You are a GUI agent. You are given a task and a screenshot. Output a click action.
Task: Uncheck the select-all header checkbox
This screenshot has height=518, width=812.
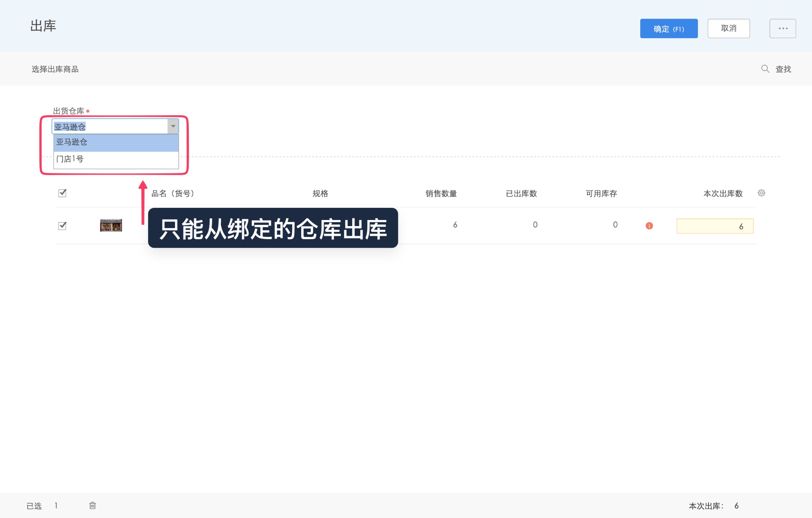[x=62, y=194]
